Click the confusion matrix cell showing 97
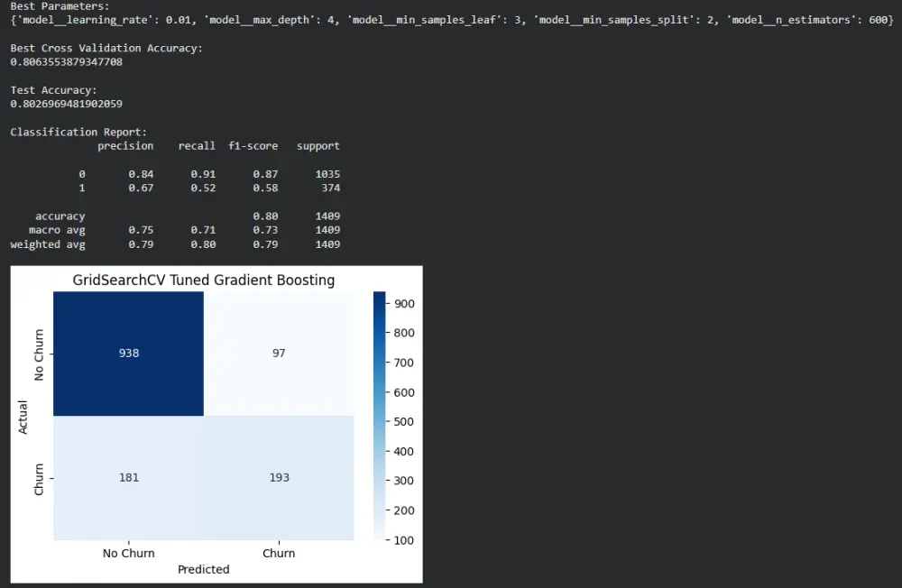Image resolution: width=902 pixels, height=588 pixels. click(x=279, y=354)
